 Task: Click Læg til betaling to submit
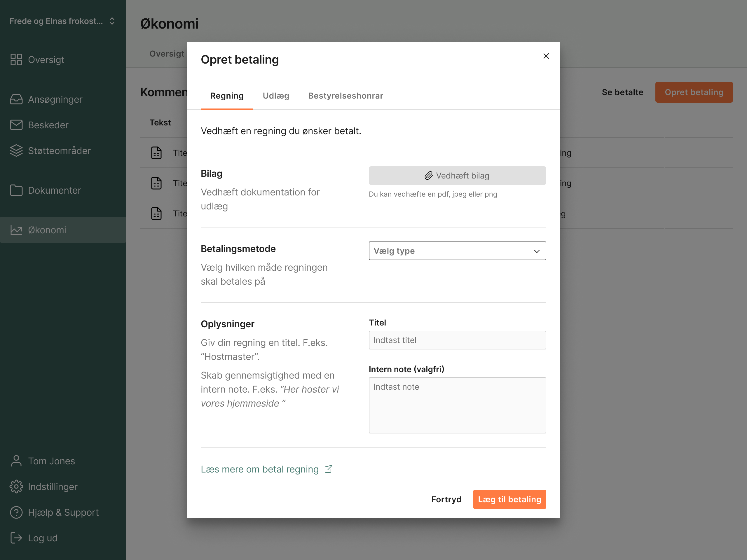(x=509, y=499)
